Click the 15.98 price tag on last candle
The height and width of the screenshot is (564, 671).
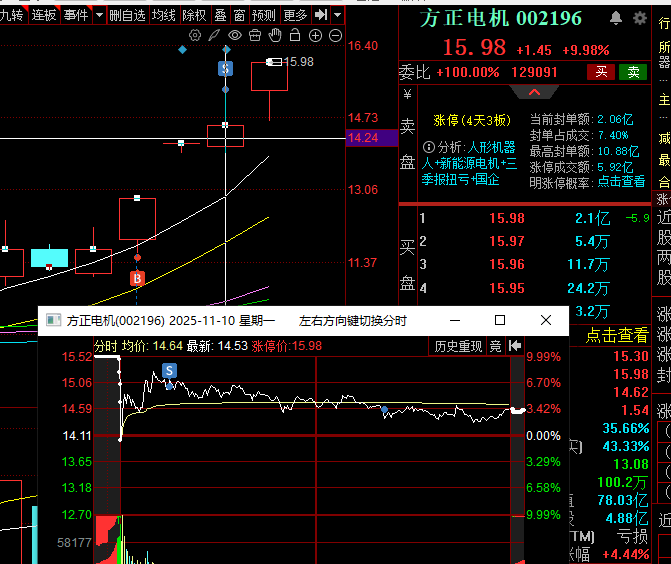[299, 62]
